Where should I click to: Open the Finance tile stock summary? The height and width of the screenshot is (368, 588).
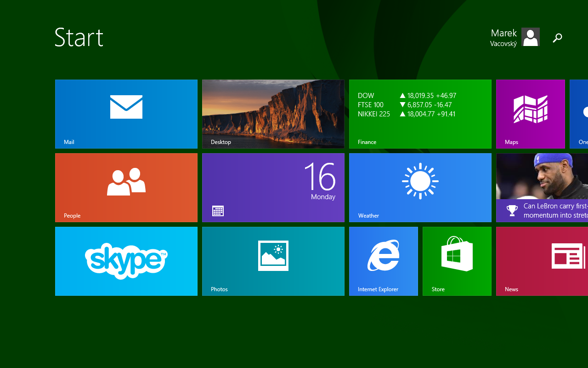click(x=420, y=114)
